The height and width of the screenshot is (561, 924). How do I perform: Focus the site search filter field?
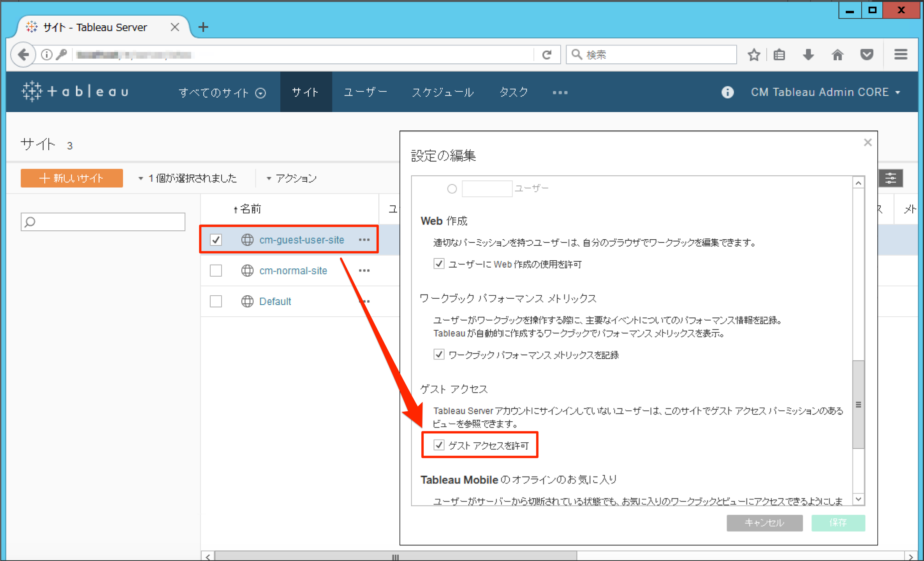pyautogui.click(x=103, y=222)
